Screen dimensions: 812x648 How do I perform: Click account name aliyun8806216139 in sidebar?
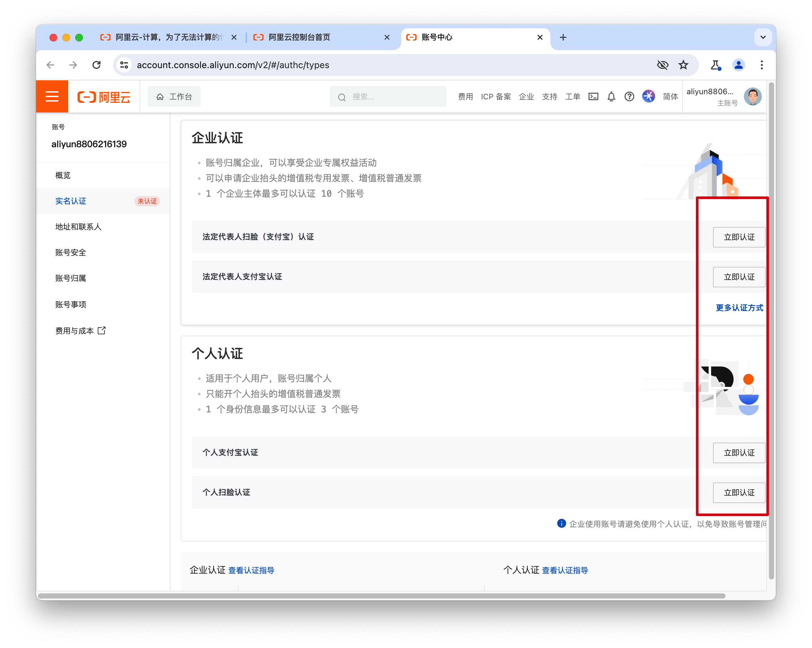coord(89,144)
